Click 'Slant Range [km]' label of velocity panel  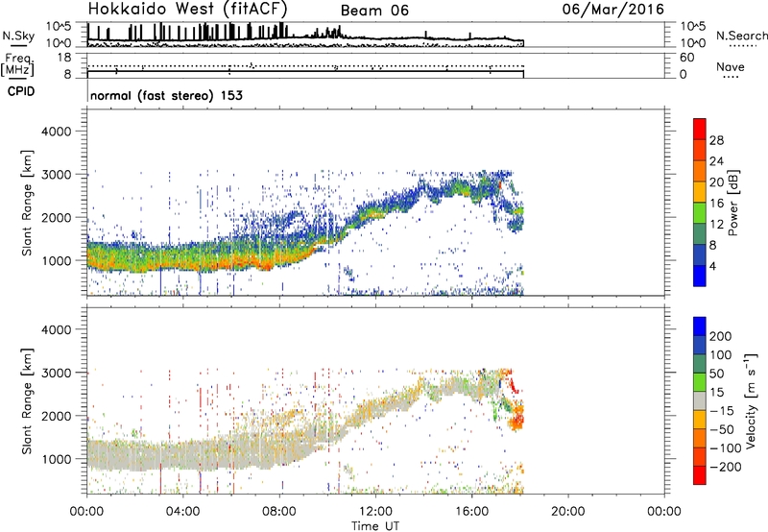[x=27, y=401]
